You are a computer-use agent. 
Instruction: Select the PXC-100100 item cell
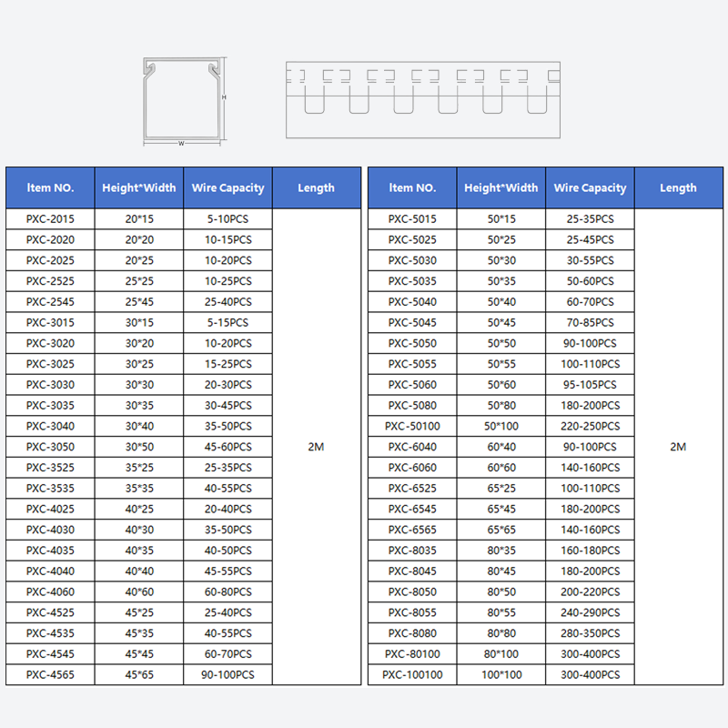(412, 675)
